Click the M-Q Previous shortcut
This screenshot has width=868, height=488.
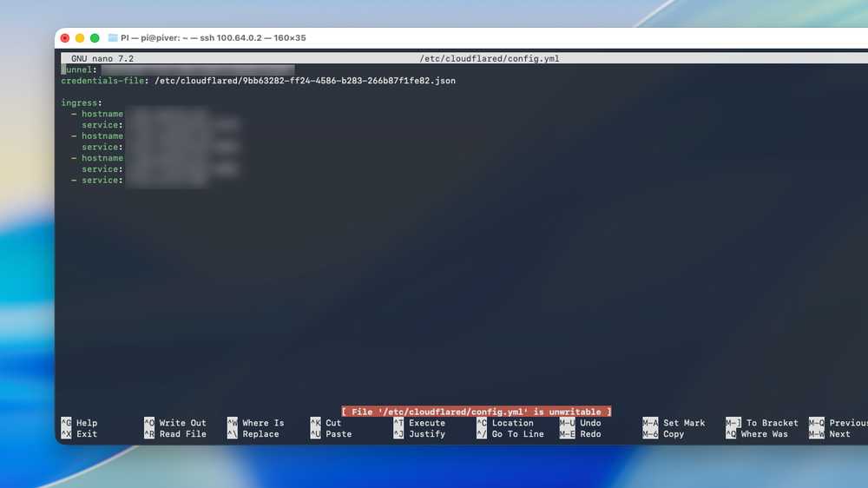coord(838,423)
